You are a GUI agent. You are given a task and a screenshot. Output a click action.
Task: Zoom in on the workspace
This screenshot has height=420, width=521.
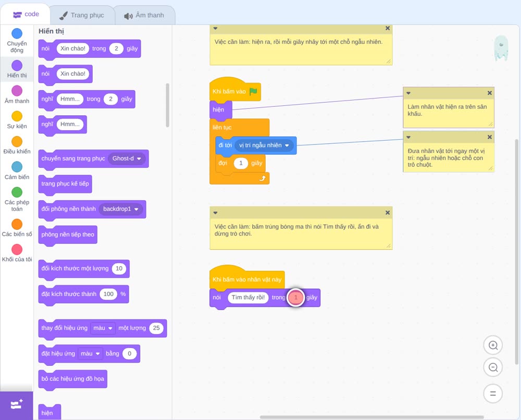coord(493,345)
